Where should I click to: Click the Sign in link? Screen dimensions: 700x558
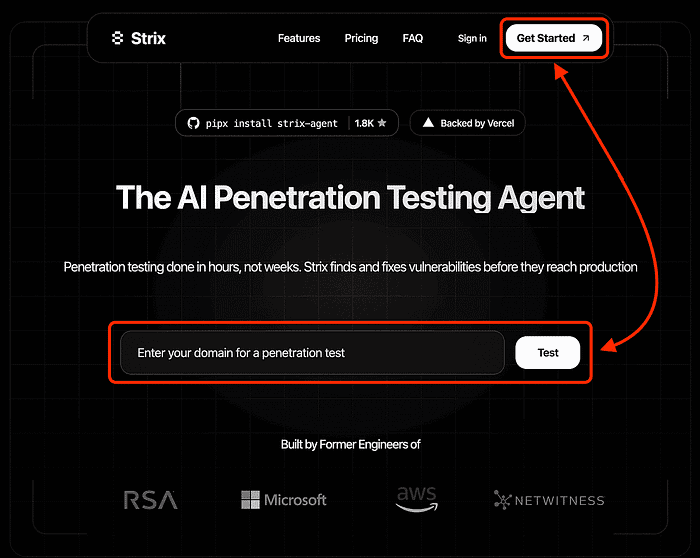tap(472, 39)
